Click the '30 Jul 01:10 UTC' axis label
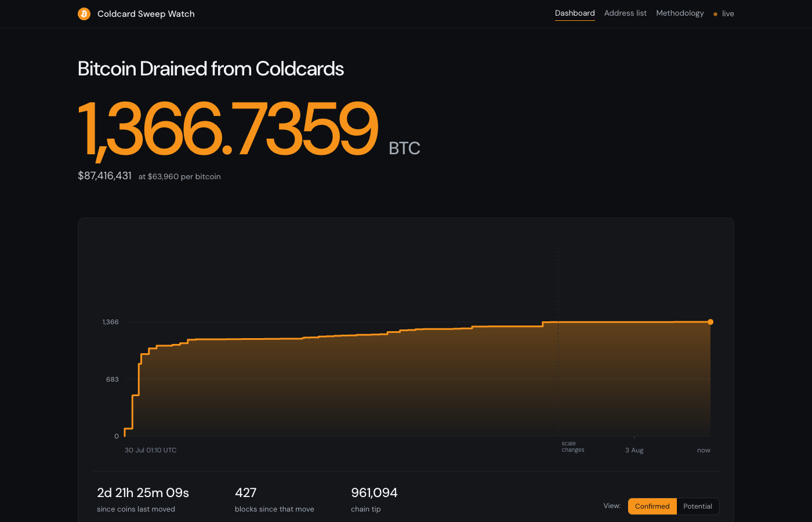The image size is (812, 522). [151, 450]
